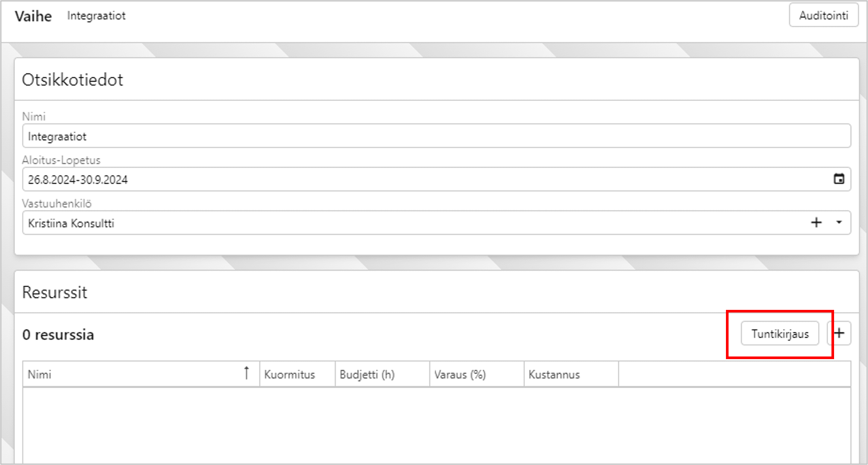Image resolution: width=868 pixels, height=465 pixels.
Task: Sort by the Nimi column header
Action: pyautogui.click(x=40, y=374)
